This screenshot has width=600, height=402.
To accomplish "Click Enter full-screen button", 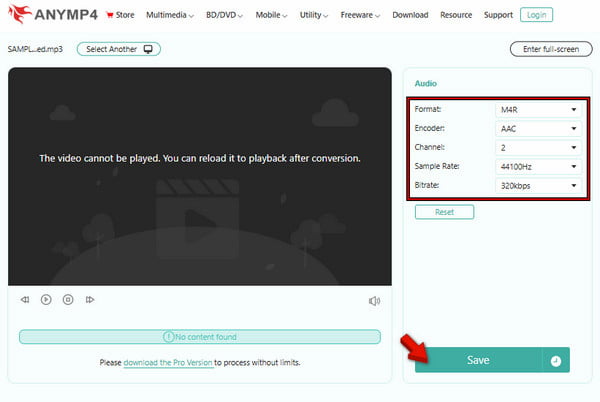I will point(551,49).
